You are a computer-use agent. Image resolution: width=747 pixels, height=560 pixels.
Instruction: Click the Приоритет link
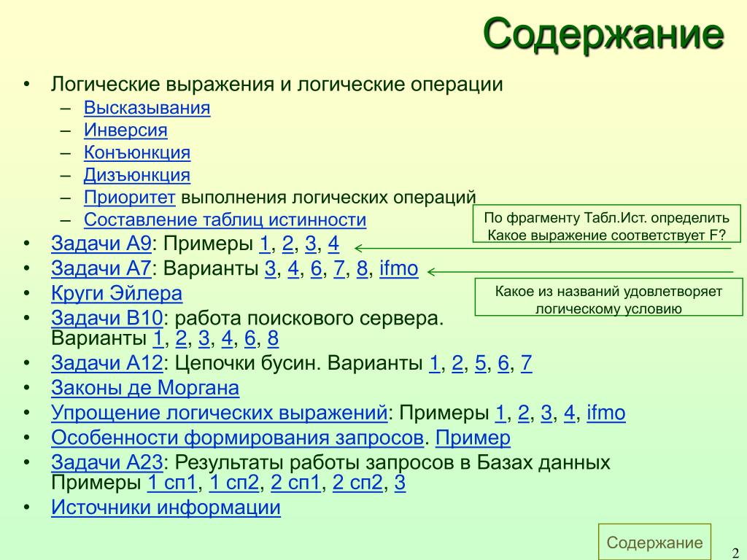(130, 197)
